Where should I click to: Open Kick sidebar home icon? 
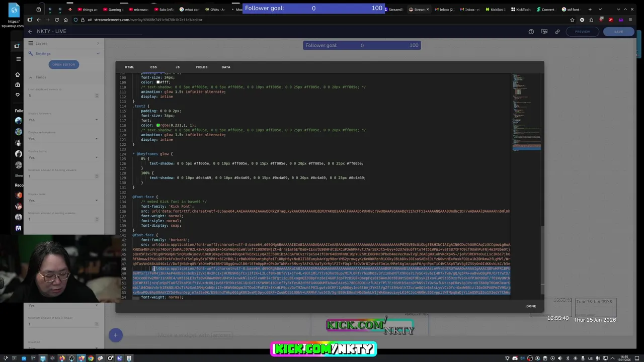click(x=18, y=74)
